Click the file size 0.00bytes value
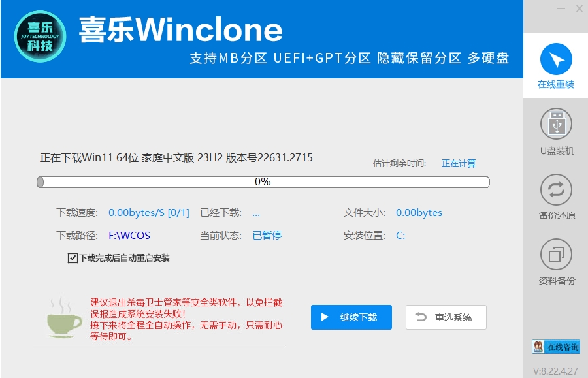Viewport: 588px width, 378px height. click(419, 213)
